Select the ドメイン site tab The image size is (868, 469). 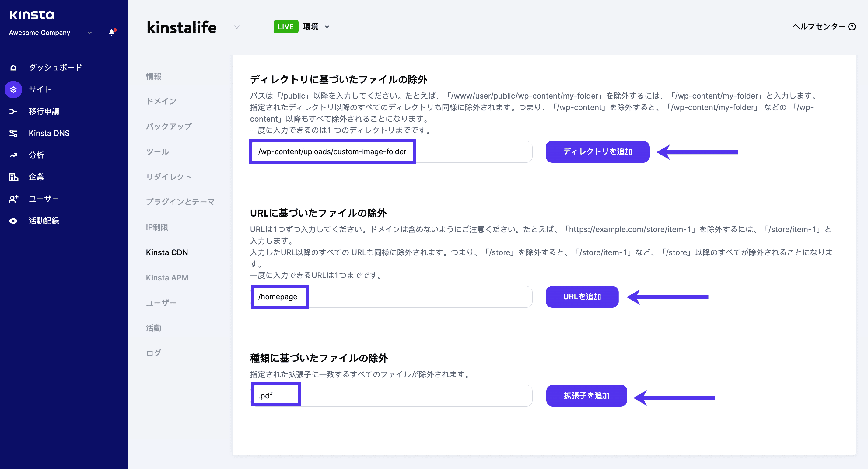coord(161,101)
